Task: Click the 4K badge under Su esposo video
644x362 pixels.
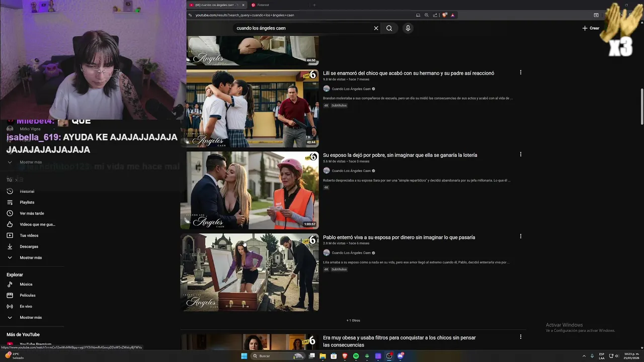Action: pyautogui.click(x=326, y=188)
